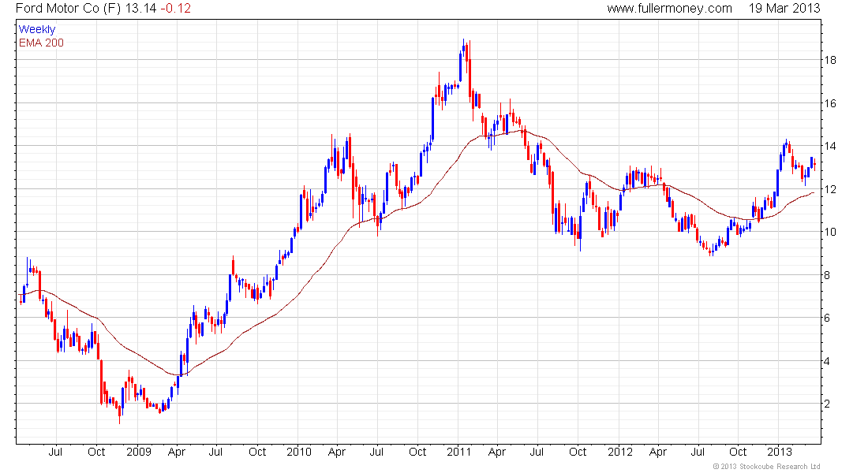Click the 2010 year label on time axis
Viewport: 868px width, 473px height.
point(299,452)
